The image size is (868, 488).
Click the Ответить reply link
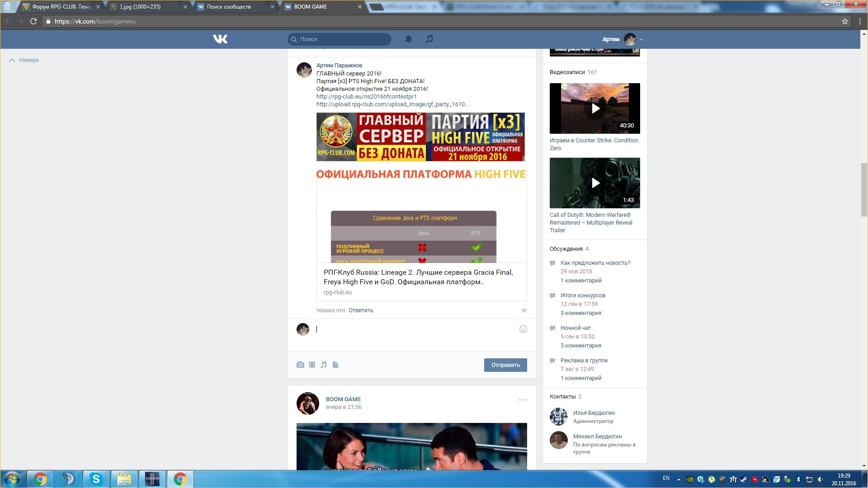361,310
